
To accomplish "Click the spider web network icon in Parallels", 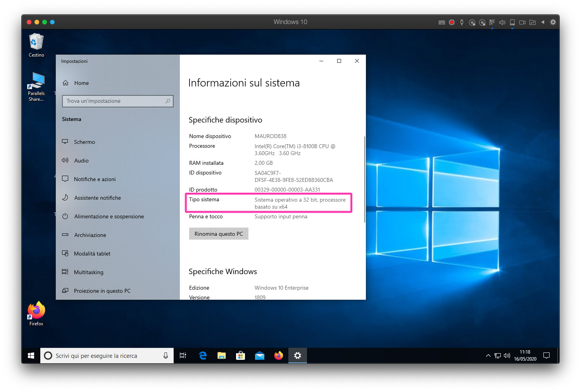I will [492, 22].
